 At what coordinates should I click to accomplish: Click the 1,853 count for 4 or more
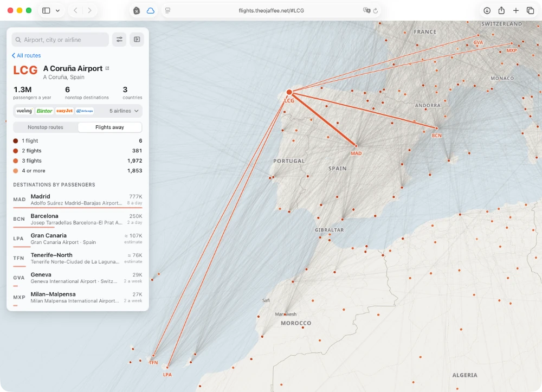(x=135, y=171)
